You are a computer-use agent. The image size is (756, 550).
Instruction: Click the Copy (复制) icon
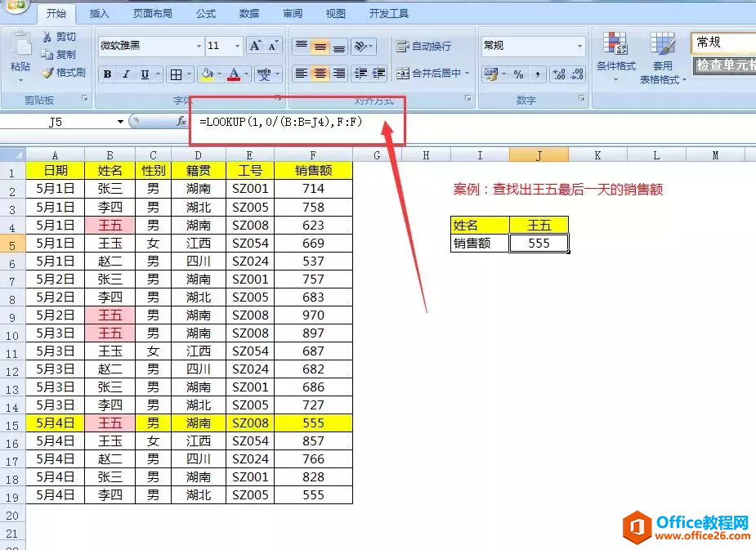tap(47, 55)
